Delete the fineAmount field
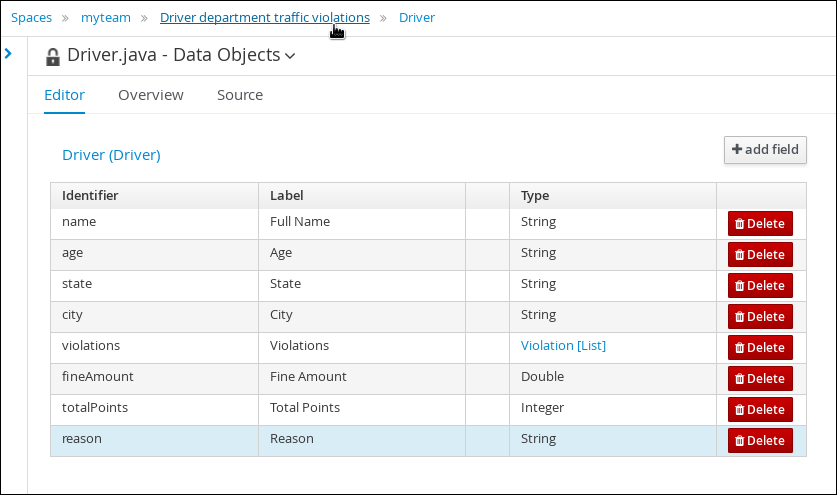 coord(760,379)
